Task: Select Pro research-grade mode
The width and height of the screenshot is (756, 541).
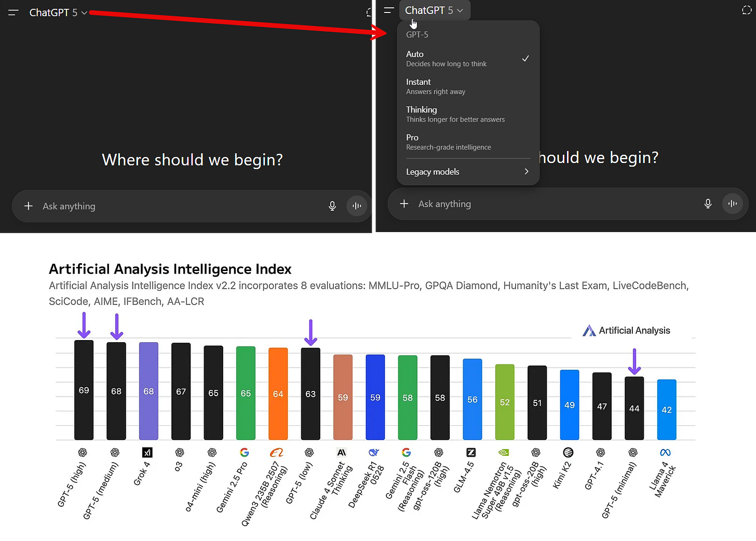Action: pyautogui.click(x=468, y=142)
